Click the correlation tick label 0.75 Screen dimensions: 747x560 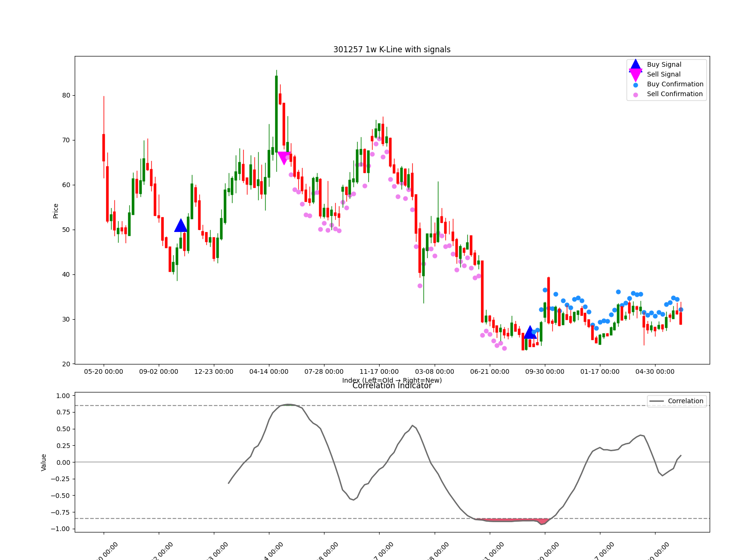pyautogui.click(x=63, y=413)
